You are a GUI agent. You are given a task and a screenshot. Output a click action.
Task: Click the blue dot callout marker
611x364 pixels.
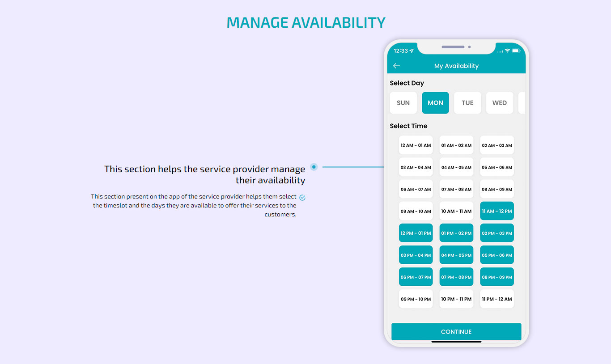click(314, 167)
